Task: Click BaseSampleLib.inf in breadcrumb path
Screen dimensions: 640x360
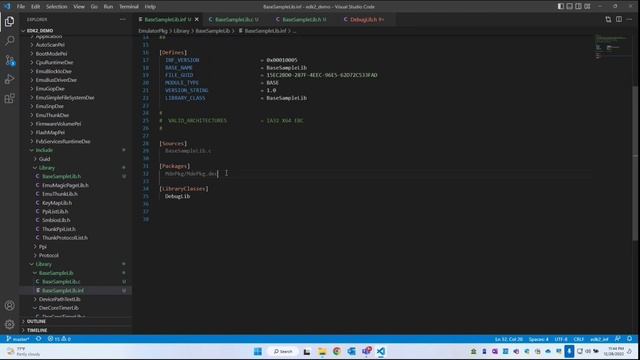Action: pyautogui.click(x=265, y=31)
